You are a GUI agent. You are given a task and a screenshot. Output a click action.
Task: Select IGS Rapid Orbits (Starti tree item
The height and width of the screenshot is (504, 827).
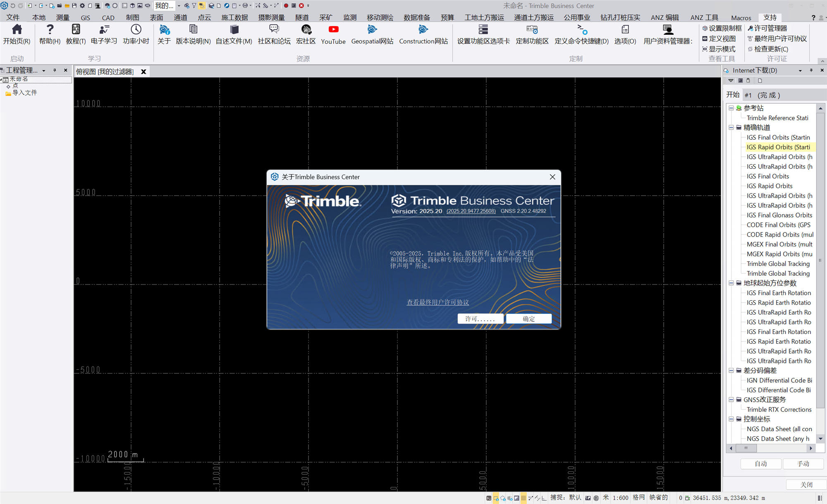[x=778, y=147]
